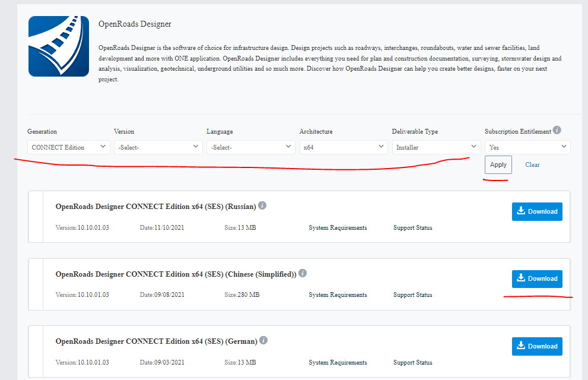Show info icon for German edition
The image size is (588, 380).
click(x=263, y=340)
